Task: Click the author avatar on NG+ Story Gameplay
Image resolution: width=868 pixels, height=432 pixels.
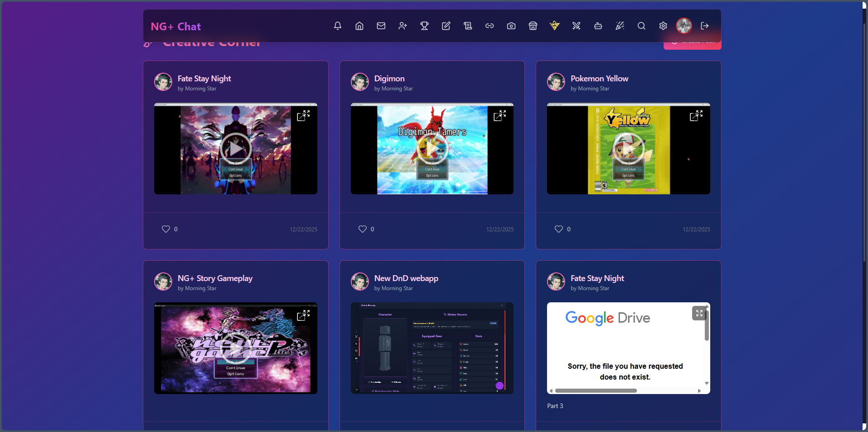Action: coord(163,282)
